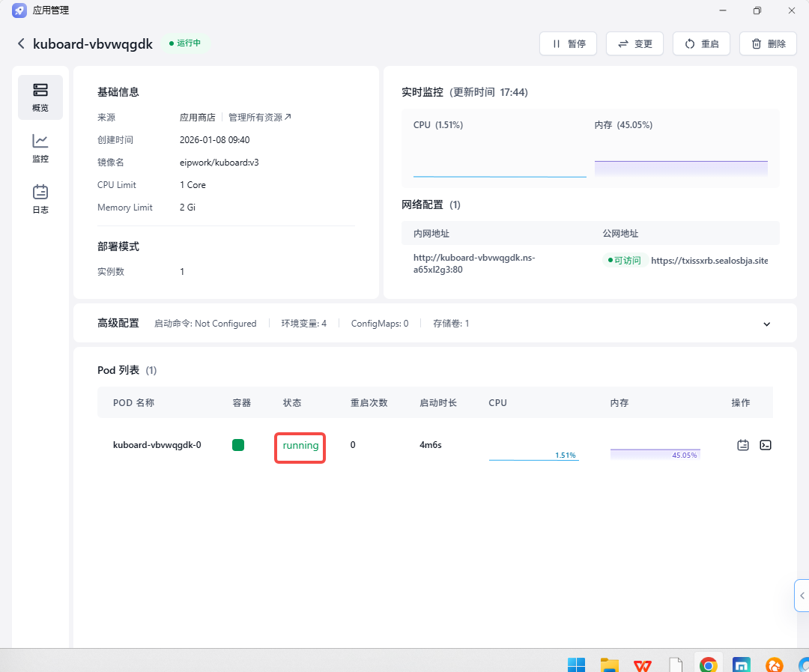Open WPS Office from taskbar
This screenshot has width=809, height=672.
point(643,665)
